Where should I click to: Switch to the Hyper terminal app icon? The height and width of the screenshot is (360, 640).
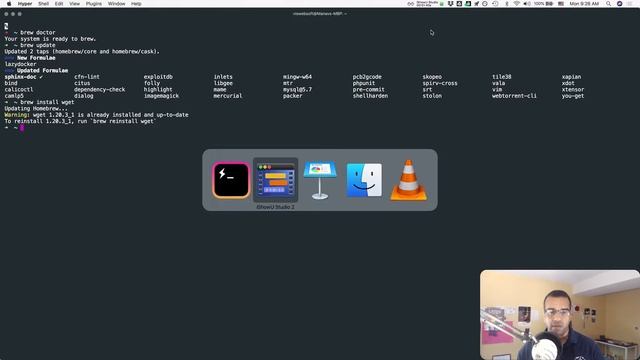pyautogui.click(x=231, y=180)
